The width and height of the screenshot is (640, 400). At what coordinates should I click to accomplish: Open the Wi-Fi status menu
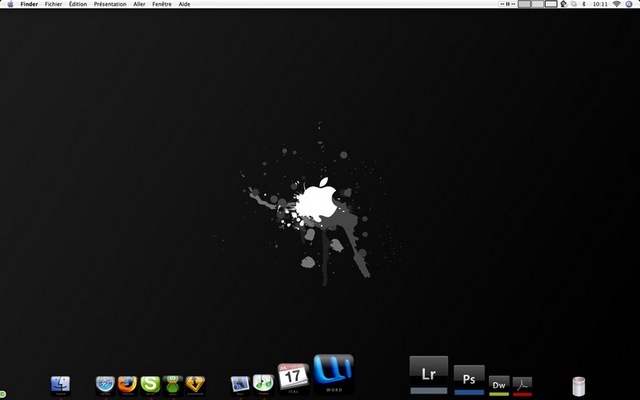pyautogui.click(x=617, y=4)
